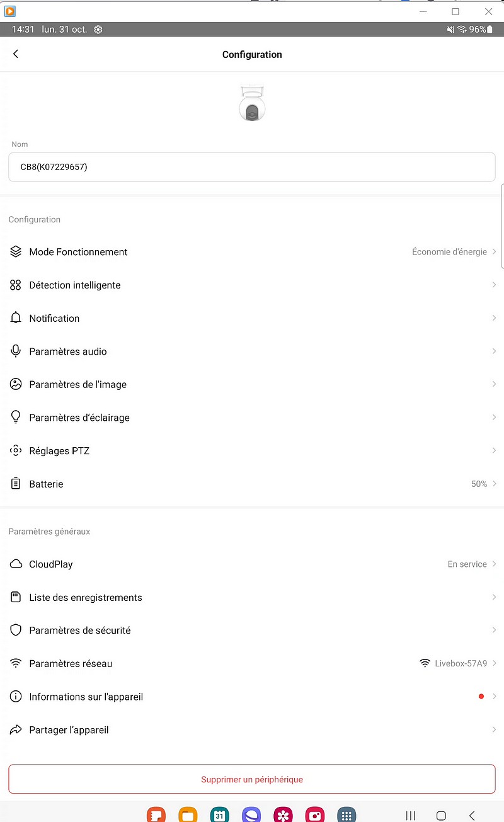Viewport: 504px width, 822px height.
Task: Click the shield icon for Paramètres de sécurité
Action: 16,631
